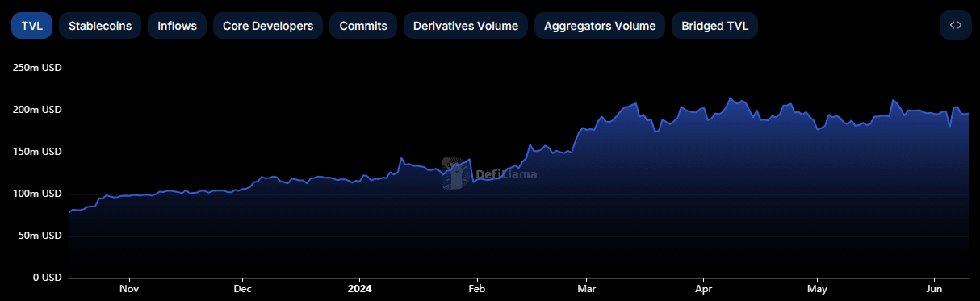Viewport: 980px width, 301px height.
Task: Click the 250m USD axis label
Action: pos(37,68)
